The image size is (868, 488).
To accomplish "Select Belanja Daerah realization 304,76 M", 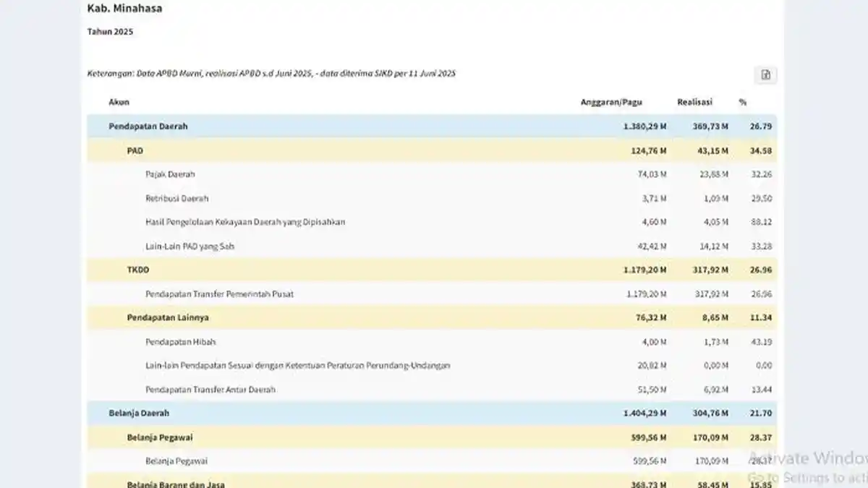I will coord(710,413).
